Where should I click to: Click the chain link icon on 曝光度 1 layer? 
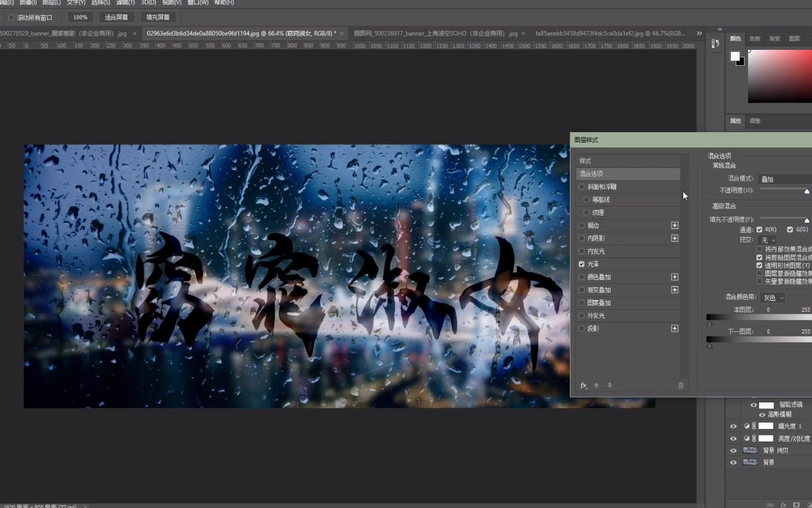coord(754,426)
